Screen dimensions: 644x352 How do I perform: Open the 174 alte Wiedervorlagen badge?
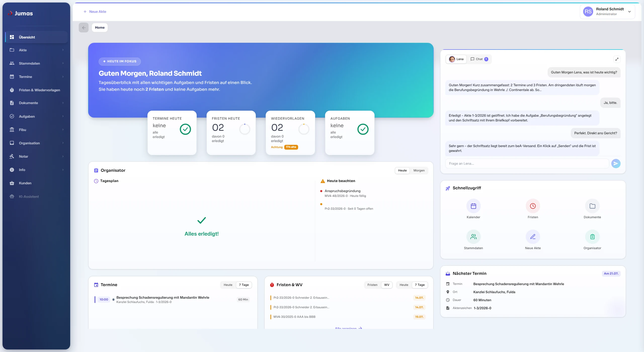coord(291,147)
